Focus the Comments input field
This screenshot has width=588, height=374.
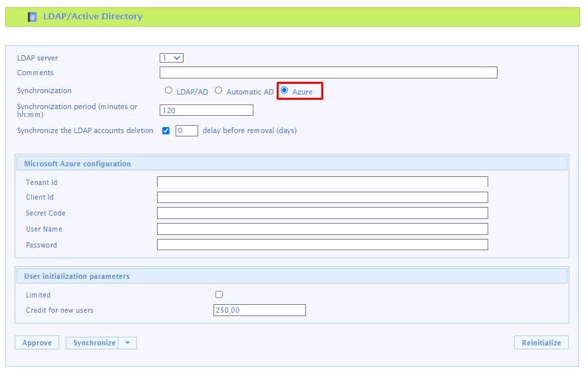click(x=329, y=73)
